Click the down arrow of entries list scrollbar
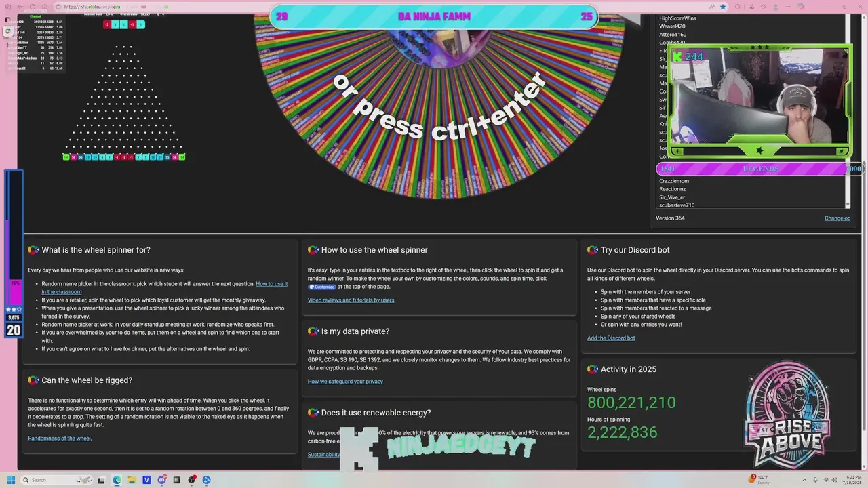 coord(848,205)
